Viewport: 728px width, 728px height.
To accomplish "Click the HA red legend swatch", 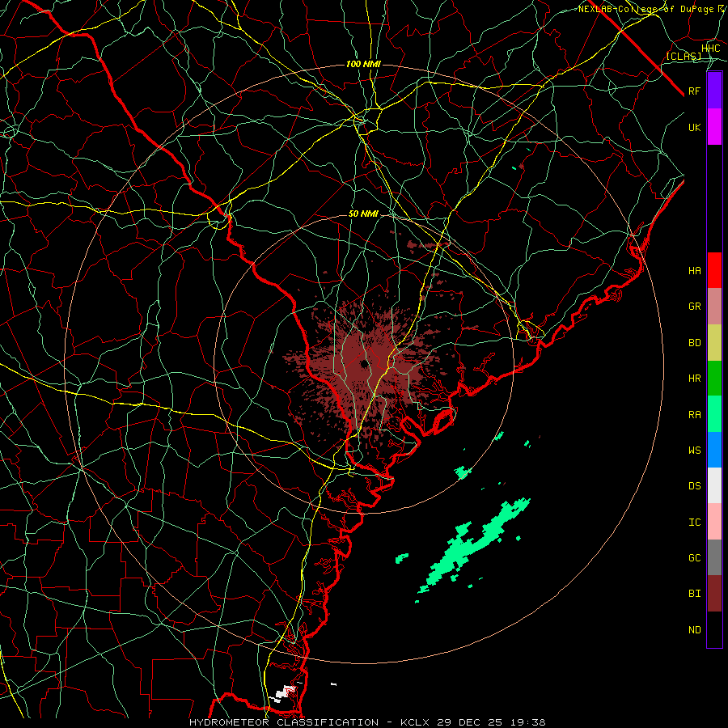I will coord(714,270).
